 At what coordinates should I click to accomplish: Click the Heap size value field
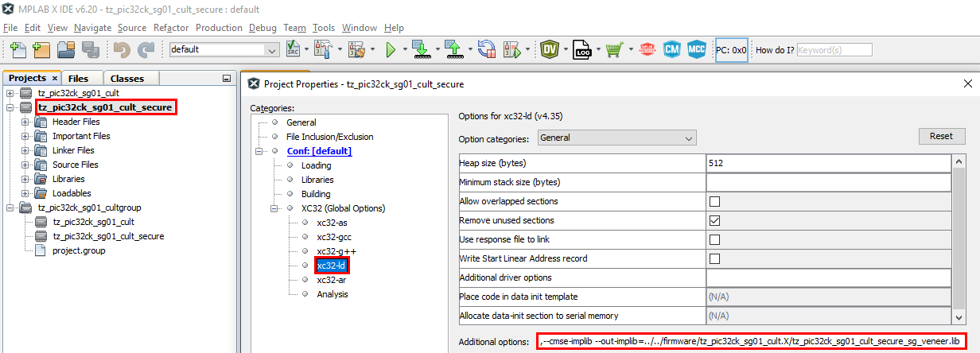point(828,163)
